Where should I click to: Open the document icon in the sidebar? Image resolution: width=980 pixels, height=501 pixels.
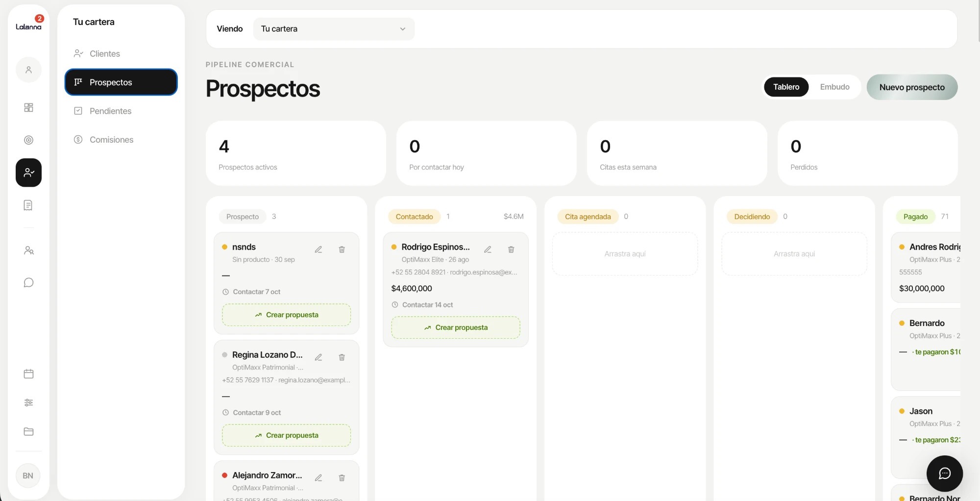28,205
